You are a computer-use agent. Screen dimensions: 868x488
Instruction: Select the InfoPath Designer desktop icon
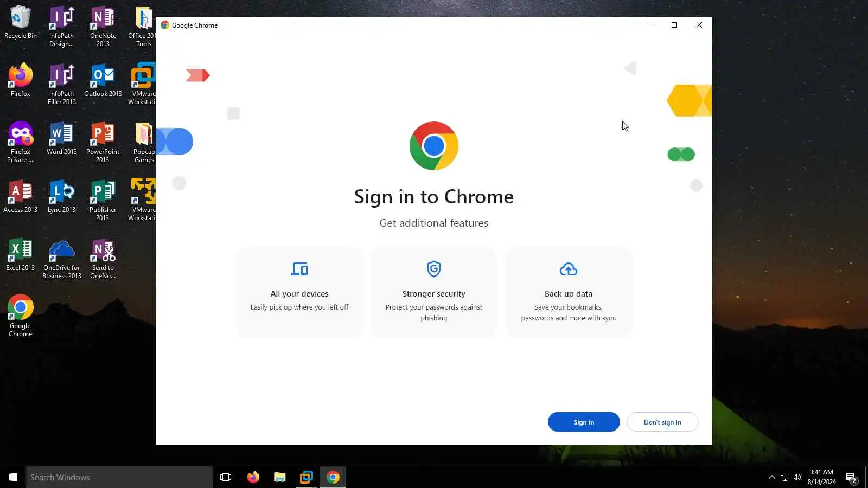coord(61,27)
